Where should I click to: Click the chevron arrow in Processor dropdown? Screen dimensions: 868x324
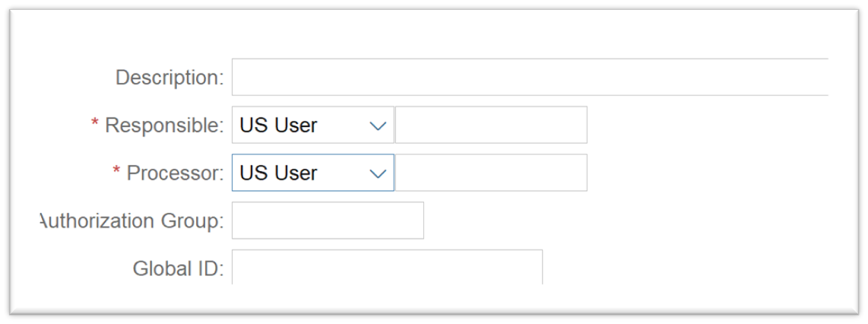click(378, 173)
